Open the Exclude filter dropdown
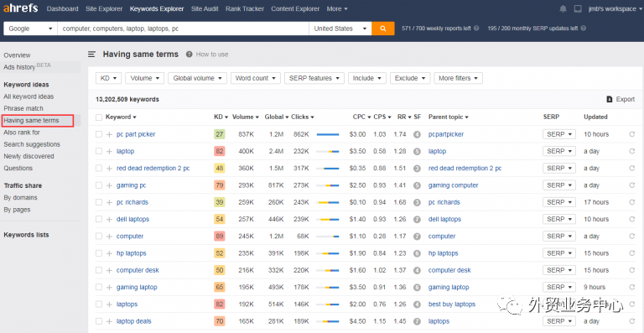644x333 pixels. pyautogui.click(x=410, y=78)
